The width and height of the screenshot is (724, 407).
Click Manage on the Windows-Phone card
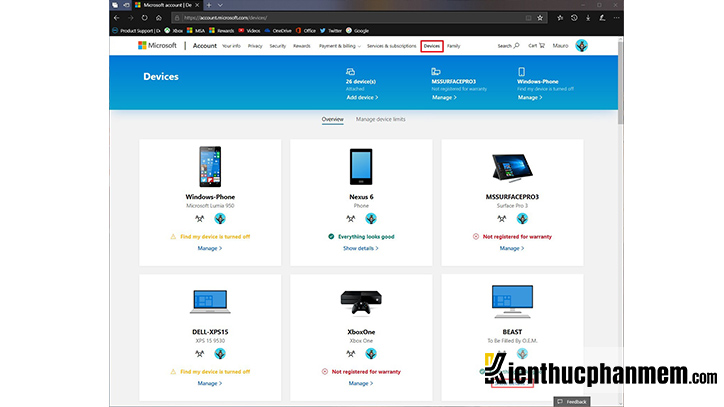coord(210,249)
